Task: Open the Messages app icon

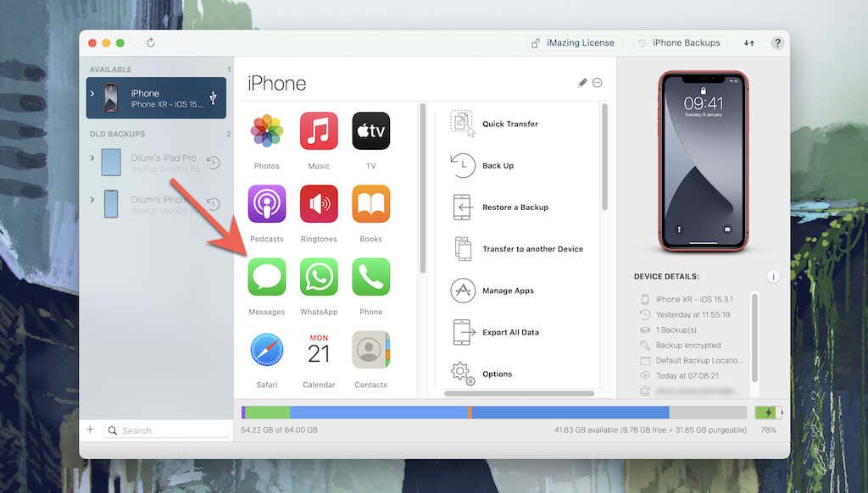Action: tap(267, 277)
